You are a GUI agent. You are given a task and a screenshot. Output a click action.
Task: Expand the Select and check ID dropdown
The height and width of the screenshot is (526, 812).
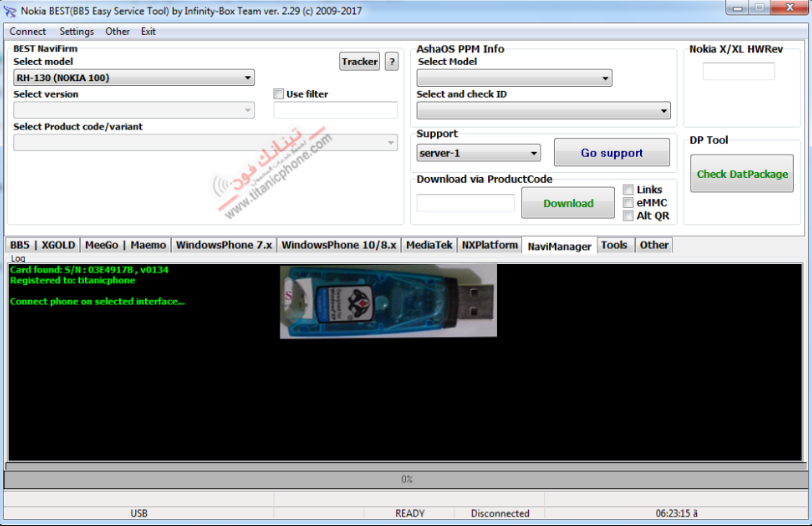click(543, 111)
